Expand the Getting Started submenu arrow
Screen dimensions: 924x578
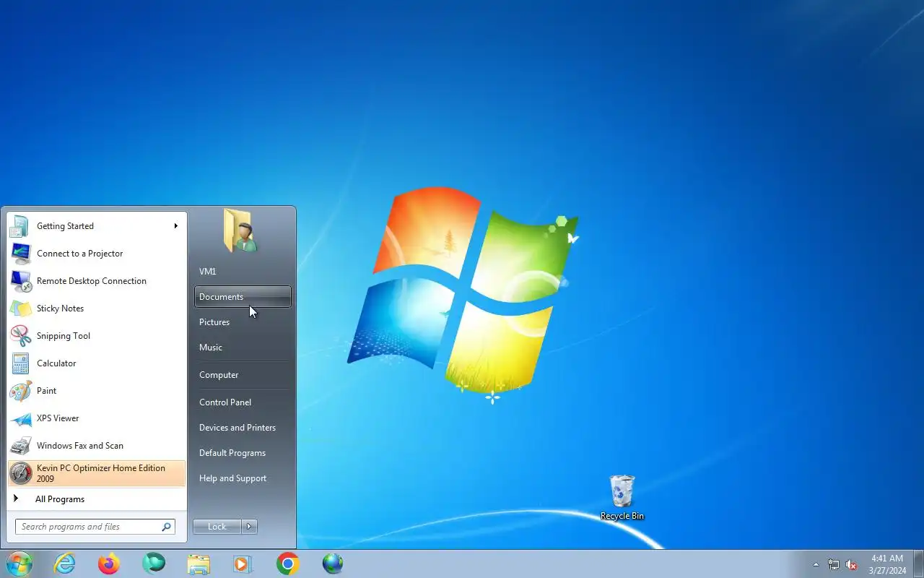point(175,226)
